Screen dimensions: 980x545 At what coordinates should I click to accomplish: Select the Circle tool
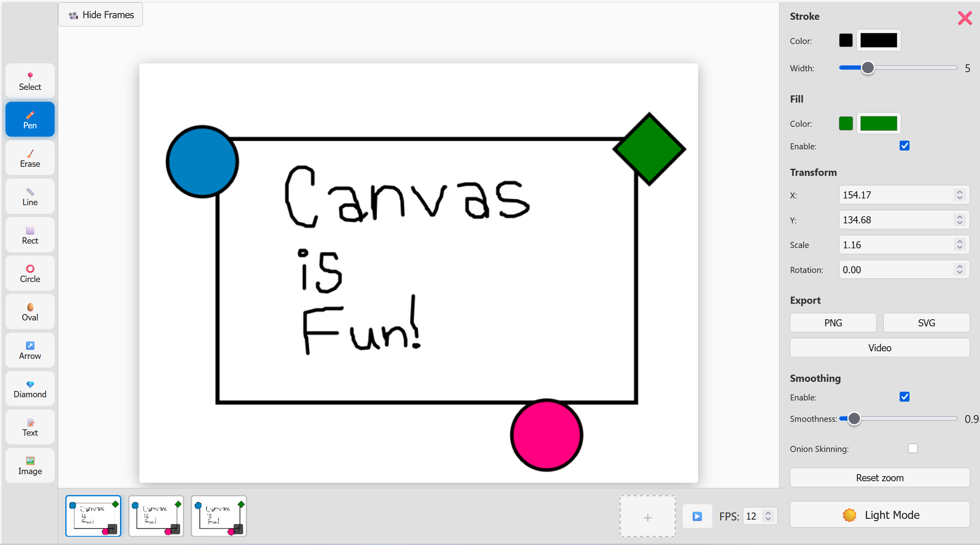click(30, 273)
